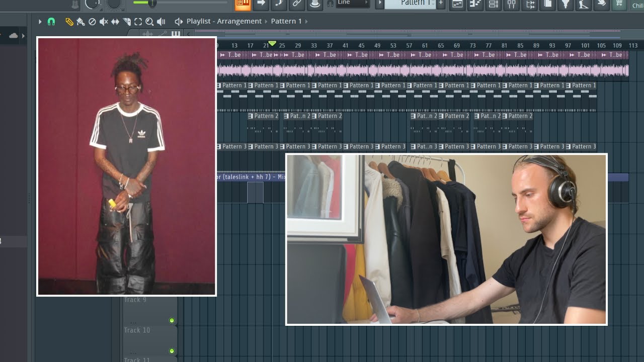Show audio clips picker tab
Image resolution: width=644 pixels, height=362 pixels.
click(x=147, y=34)
